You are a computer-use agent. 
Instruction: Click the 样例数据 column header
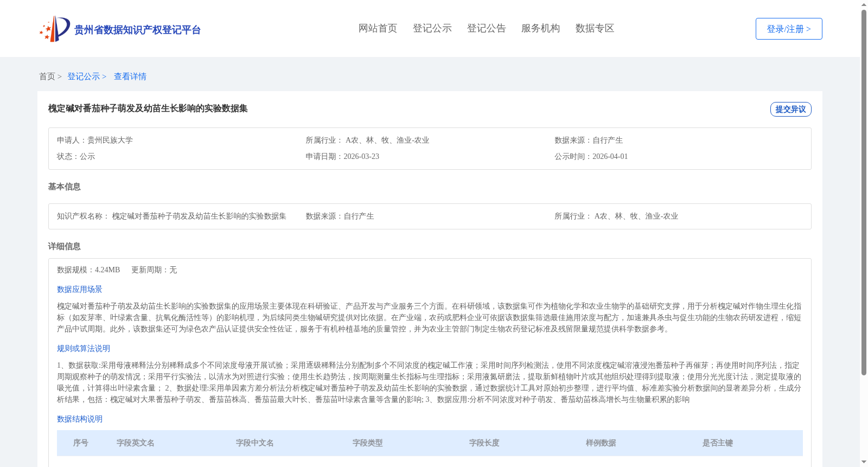[x=601, y=443]
